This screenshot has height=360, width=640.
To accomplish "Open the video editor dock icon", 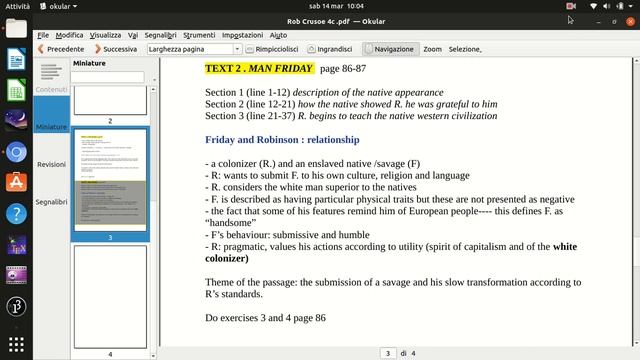I will click(16, 275).
